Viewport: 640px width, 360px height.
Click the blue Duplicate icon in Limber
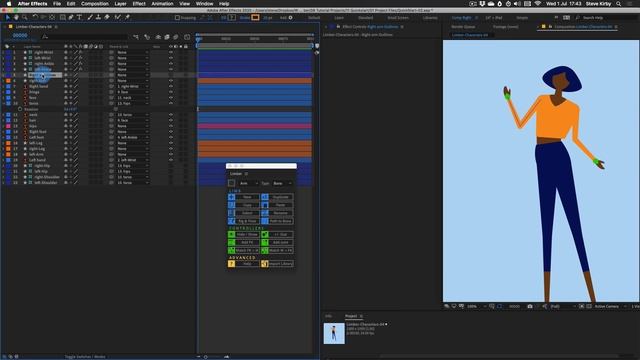265,197
